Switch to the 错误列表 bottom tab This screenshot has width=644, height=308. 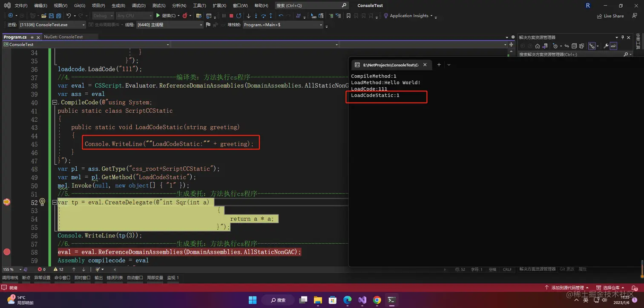coord(114,277)
